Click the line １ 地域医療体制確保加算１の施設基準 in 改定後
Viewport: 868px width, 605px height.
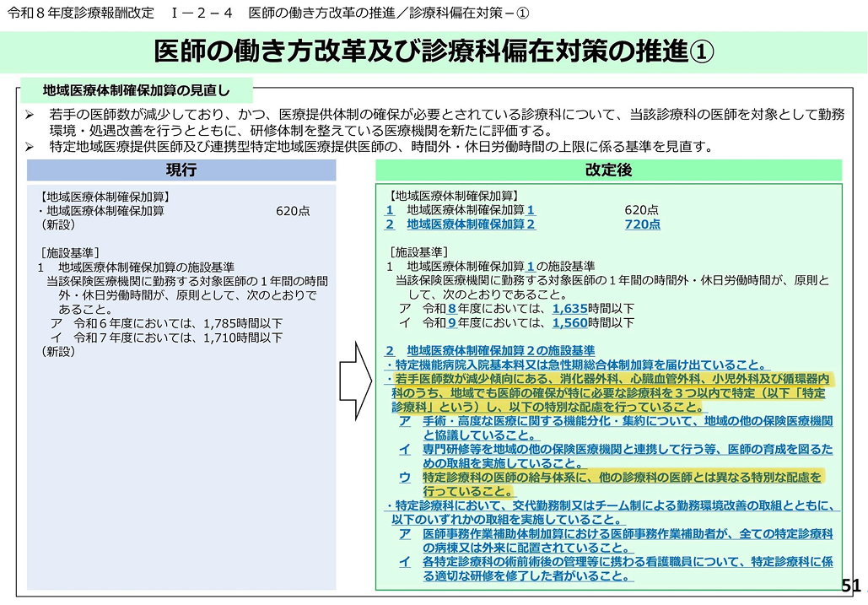(490, 267)
